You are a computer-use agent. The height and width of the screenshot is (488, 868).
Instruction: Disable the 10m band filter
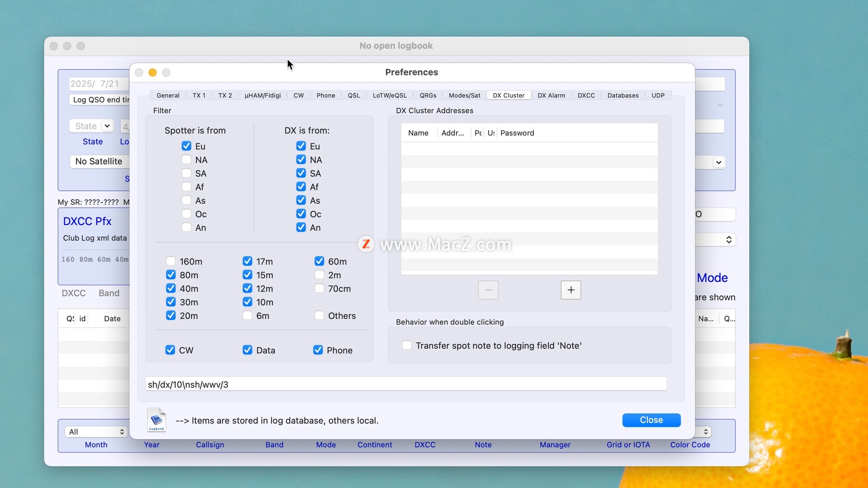[x=247, y=302]
